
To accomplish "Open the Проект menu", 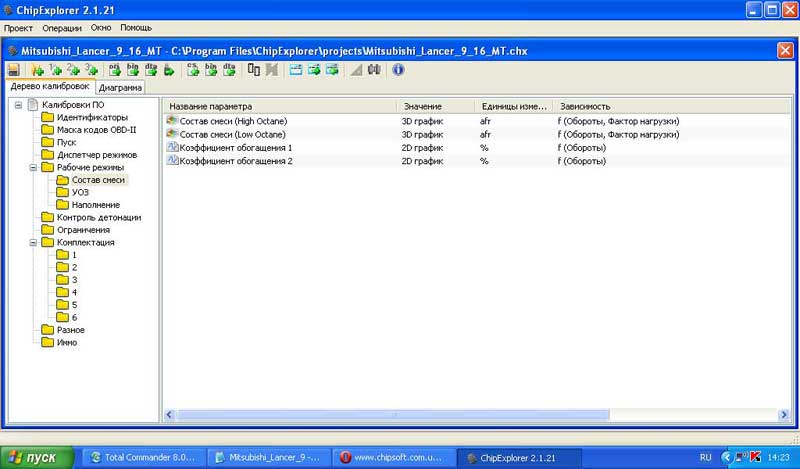I will [x=19, y=28].
